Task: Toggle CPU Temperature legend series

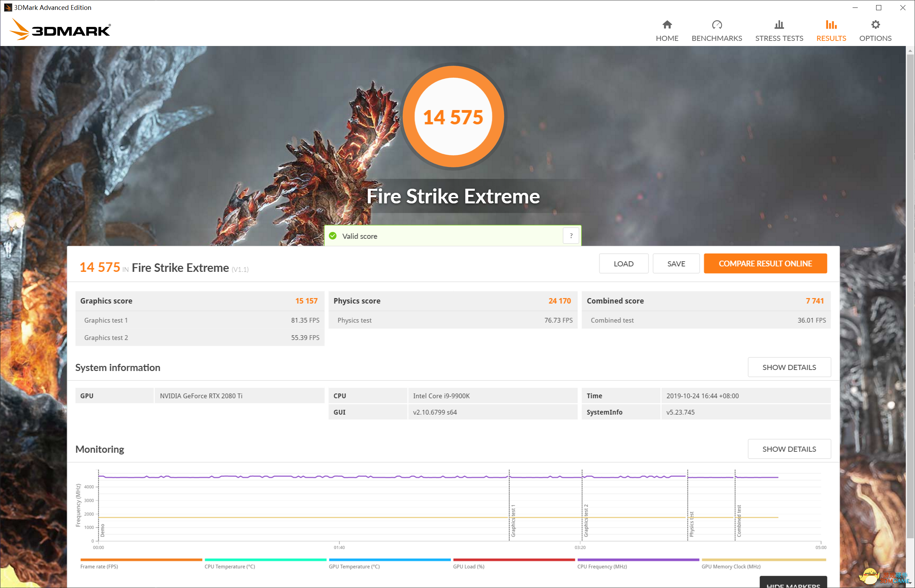Action: pos(230,567)
